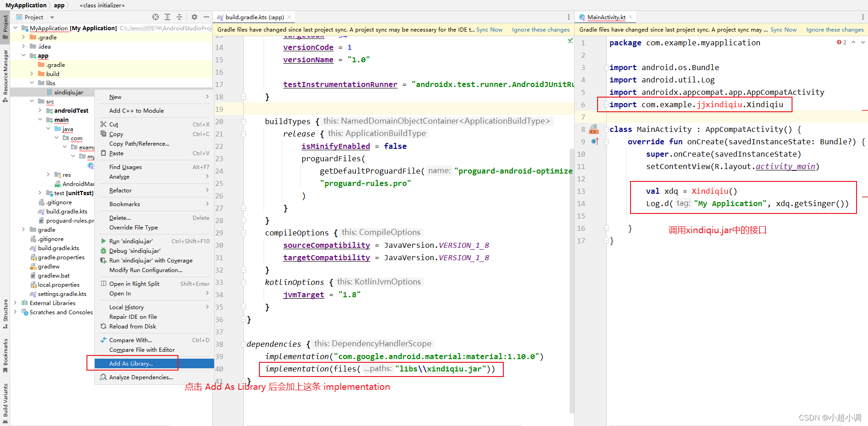Image resolution: width=868 pixels, height=426 pixels.
Task: Open the Bookmarks side tab
Action: [x=5, y=356]
